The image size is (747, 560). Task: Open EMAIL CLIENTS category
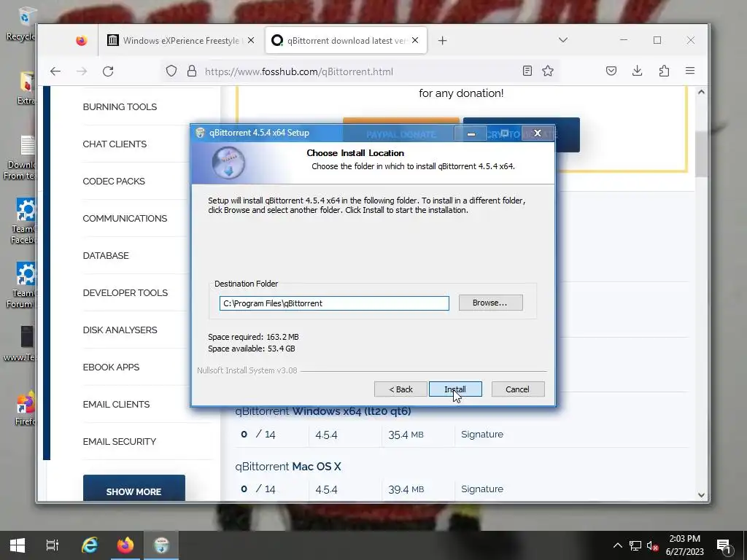coord(116,404)
